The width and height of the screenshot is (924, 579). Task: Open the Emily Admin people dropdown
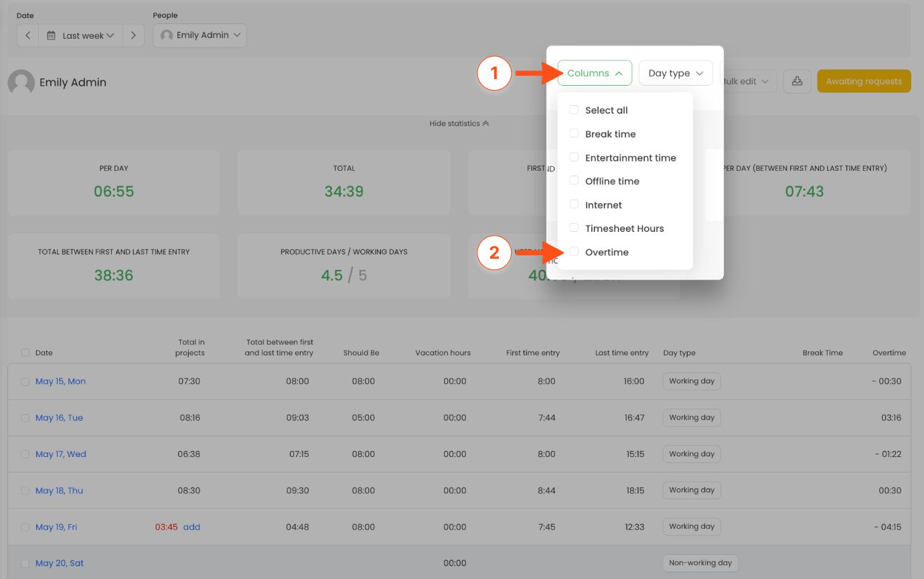pyautogui.click(x=200, y=36)
